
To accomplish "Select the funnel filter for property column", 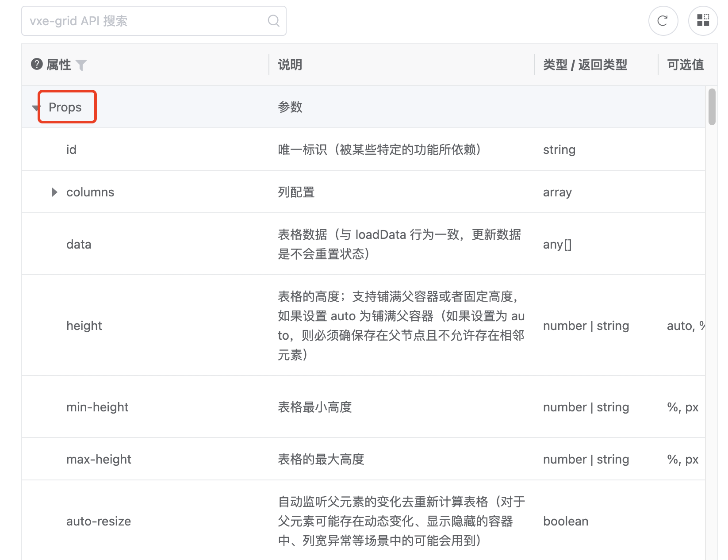I will (81, 65).
